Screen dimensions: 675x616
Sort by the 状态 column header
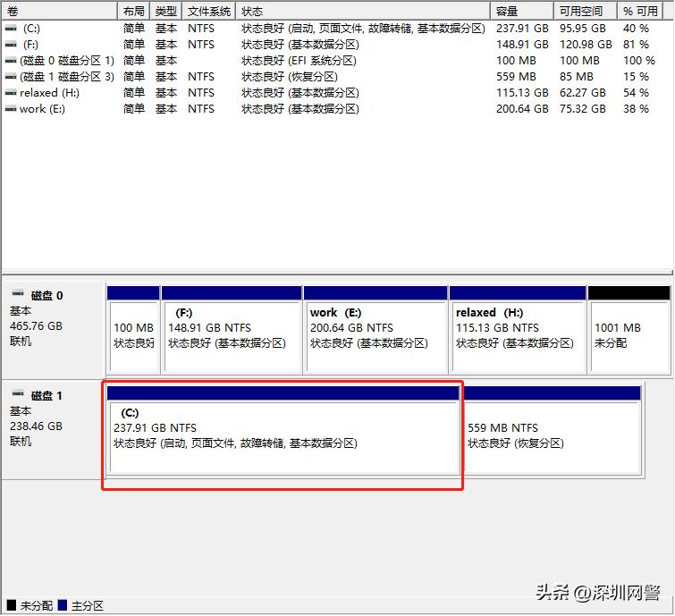point(363,11)
